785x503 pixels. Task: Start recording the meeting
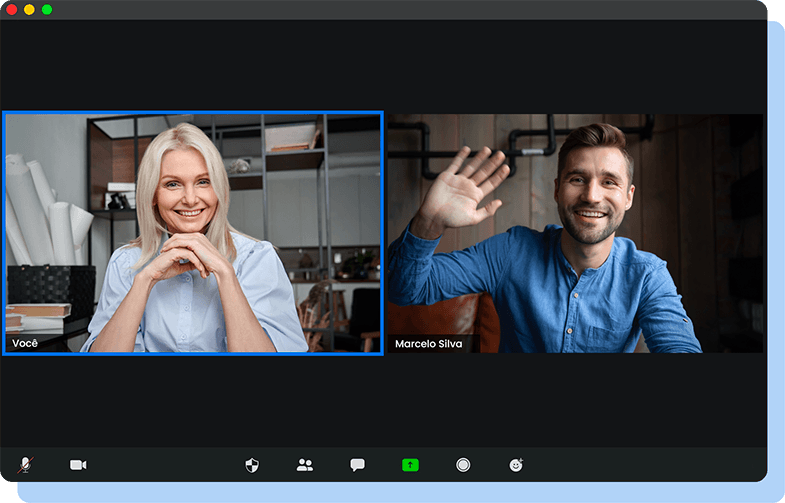(463, 465)
